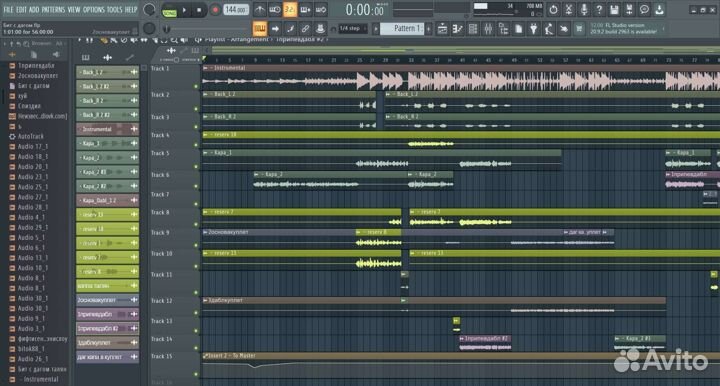Open the TOOLS menu
The image size is (720, 386).
pos(115,9)
